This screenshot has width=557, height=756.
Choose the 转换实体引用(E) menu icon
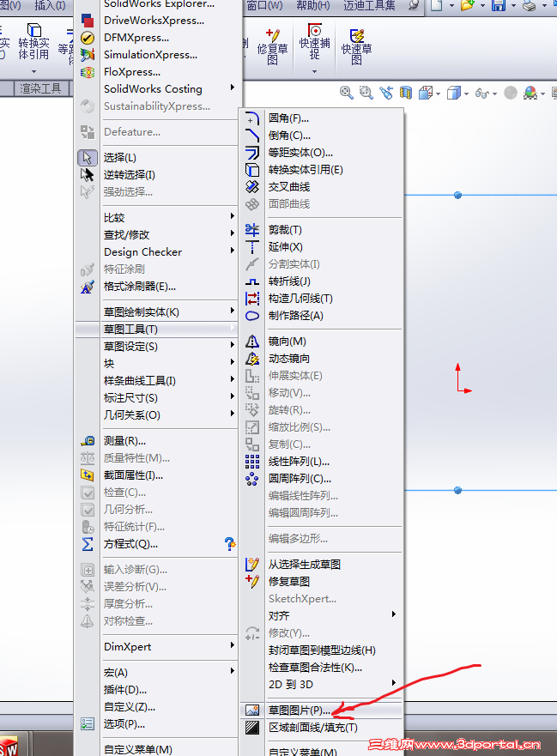click(251, 170)
